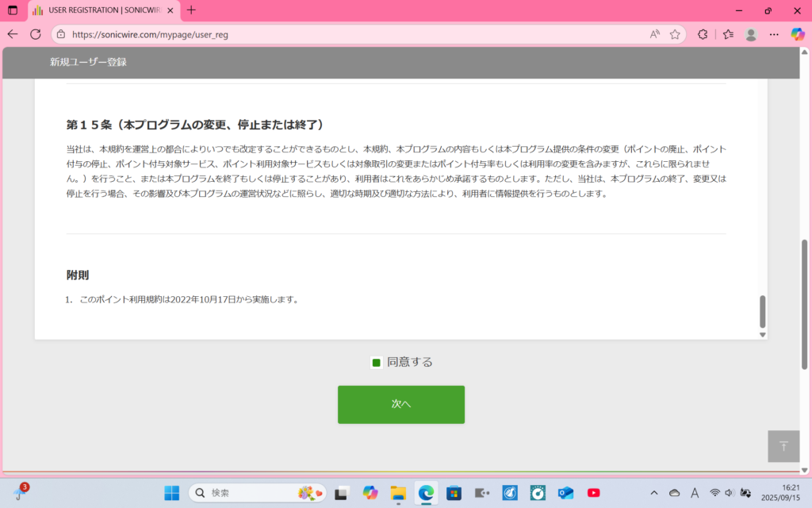Check the 同意する agreement checkbox
This screenshot has height=508, width=812.
pyautogui.click(x=377, y=363)
